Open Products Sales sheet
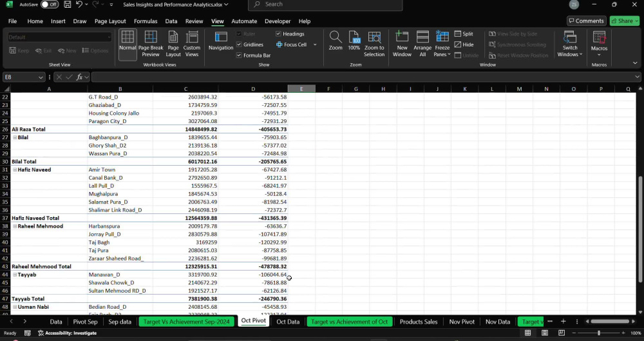This screenshot has height=341, width=644. pyautogui.click(x=419, y=322)
